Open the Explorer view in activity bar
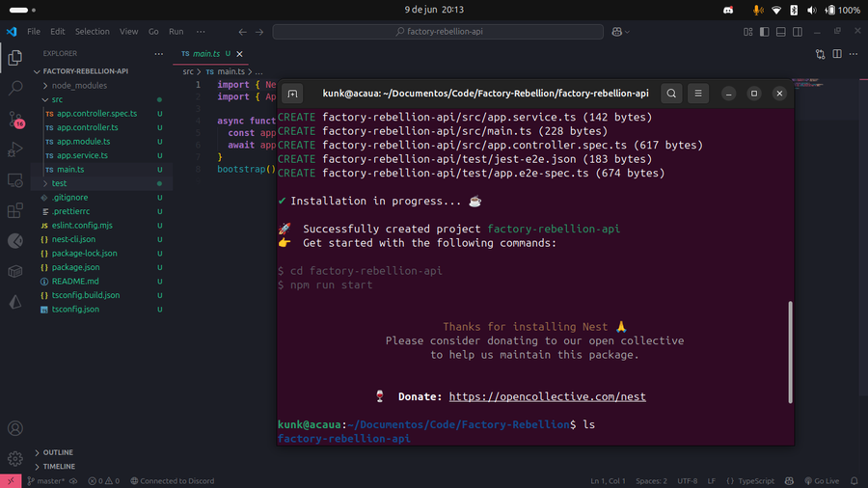 pos(14,57)
